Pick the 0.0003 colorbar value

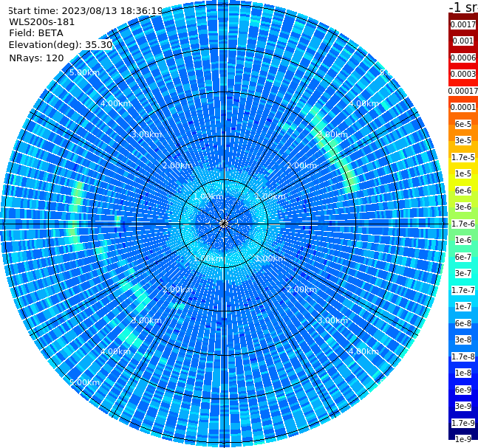coord(463,74)
